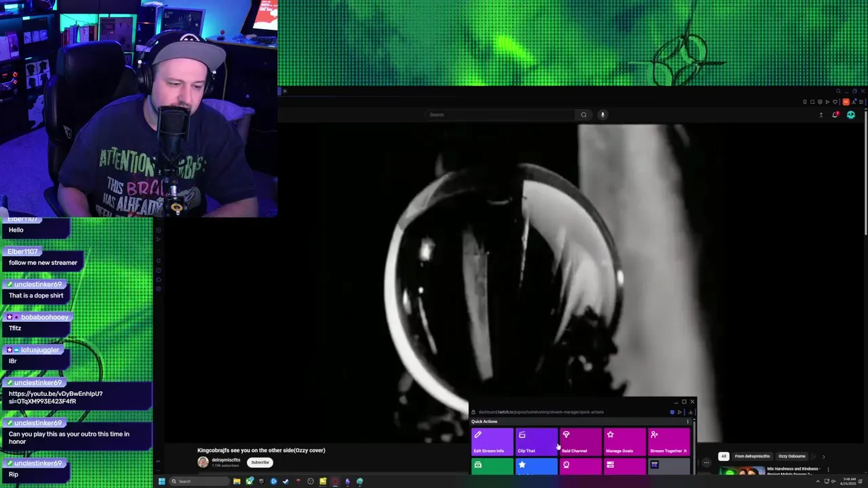Click the Windows taskbar search box
Viewport: 868px width, 488px height.
199,481
